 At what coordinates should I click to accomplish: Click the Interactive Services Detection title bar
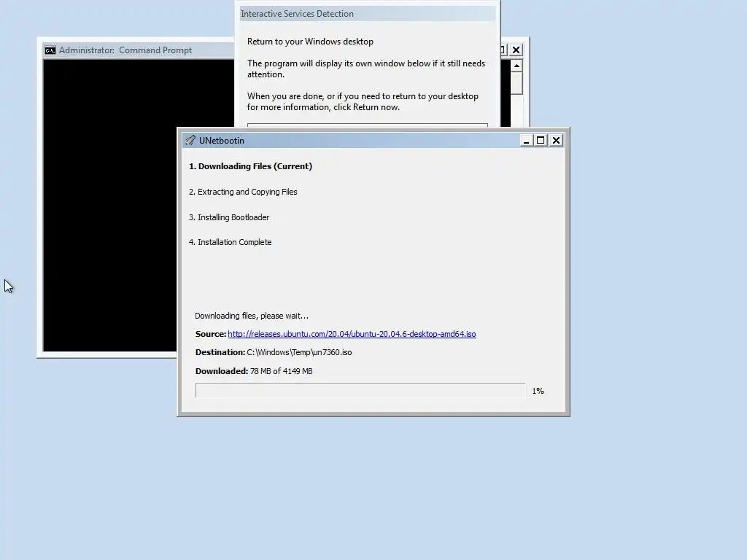click(368, 14)
